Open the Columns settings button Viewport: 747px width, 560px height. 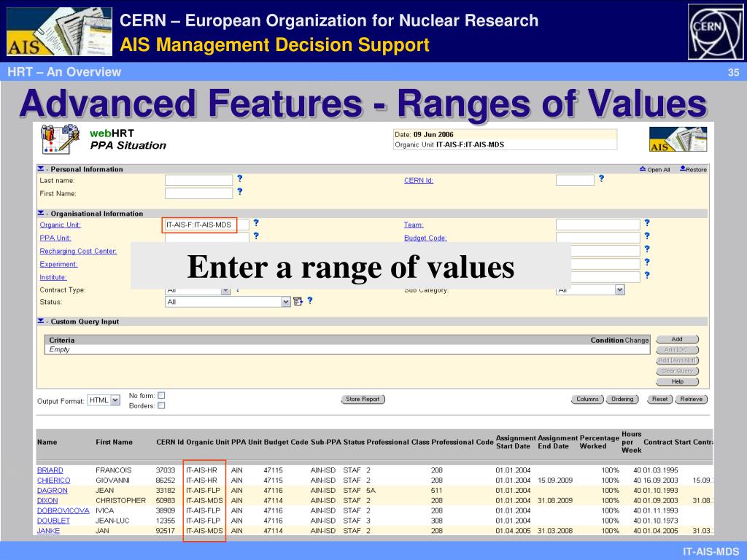tap(587, 399)
